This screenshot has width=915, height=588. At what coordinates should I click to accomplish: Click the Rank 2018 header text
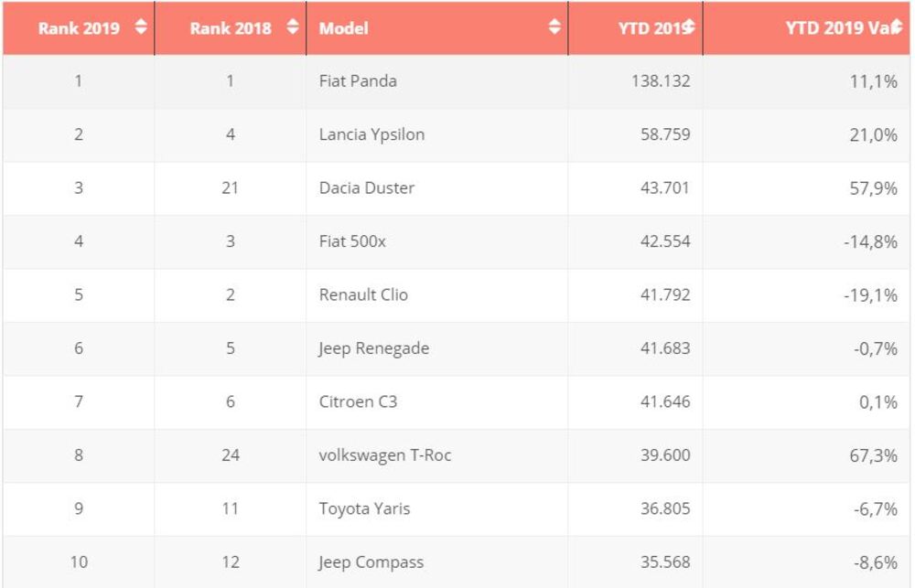coord(231,28)
